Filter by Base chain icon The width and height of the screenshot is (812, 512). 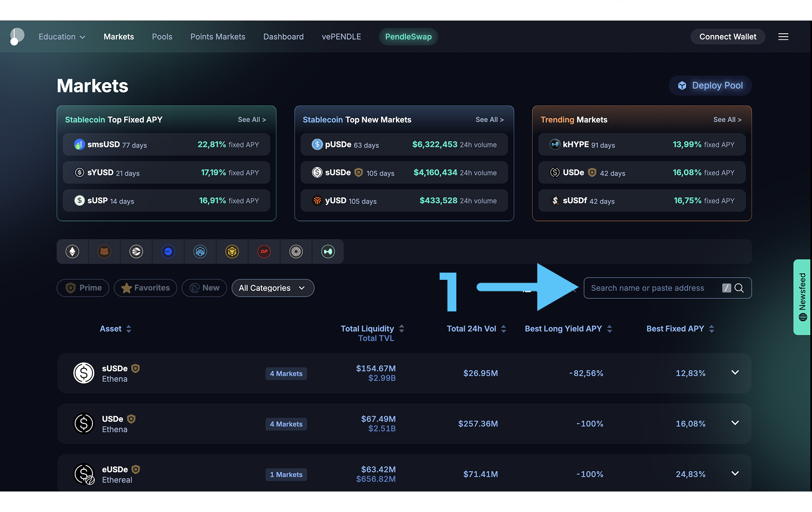click(168, 252)
